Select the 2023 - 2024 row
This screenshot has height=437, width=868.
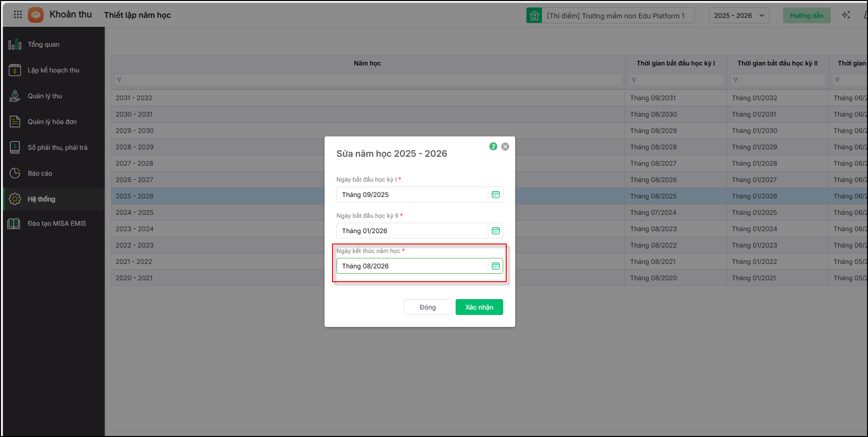click(489, 229)
